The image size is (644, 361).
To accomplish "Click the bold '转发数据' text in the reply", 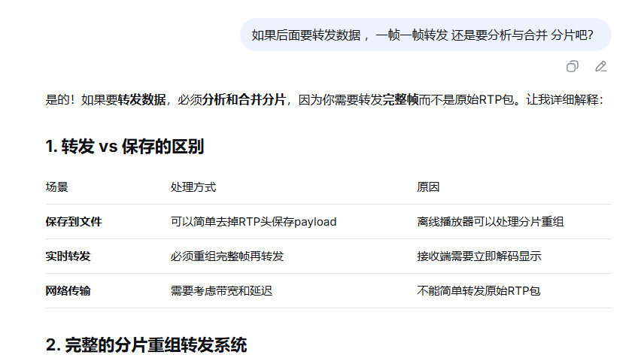I will point(141,100).
